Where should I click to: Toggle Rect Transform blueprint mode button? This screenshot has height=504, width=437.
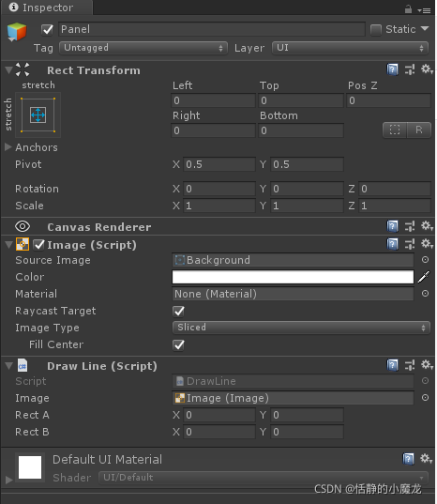tap(395, 130)
